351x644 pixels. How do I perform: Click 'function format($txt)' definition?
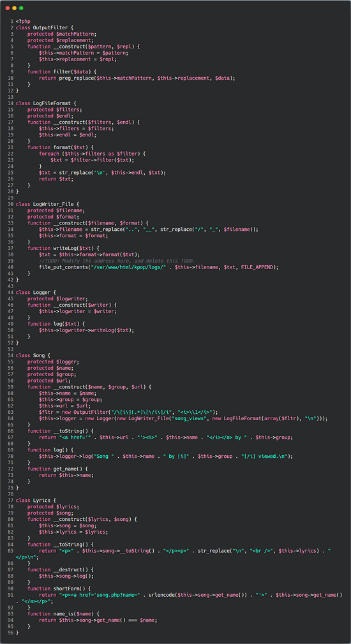61,147
